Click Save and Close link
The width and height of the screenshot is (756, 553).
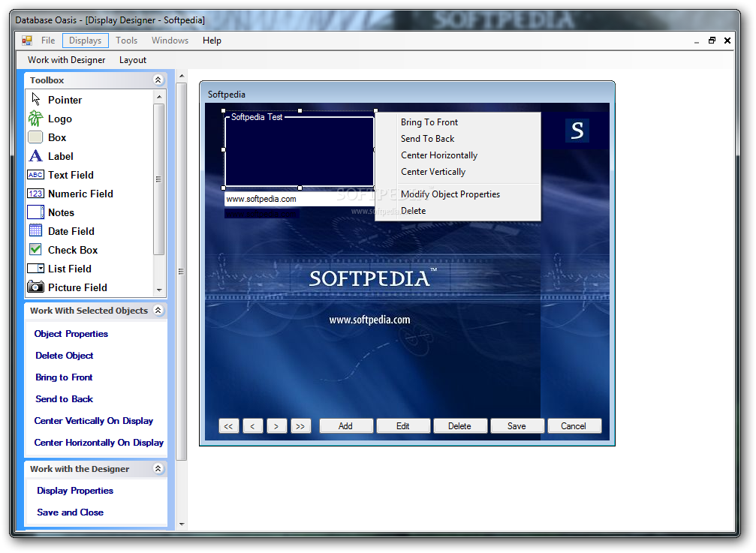click(70, 512)
